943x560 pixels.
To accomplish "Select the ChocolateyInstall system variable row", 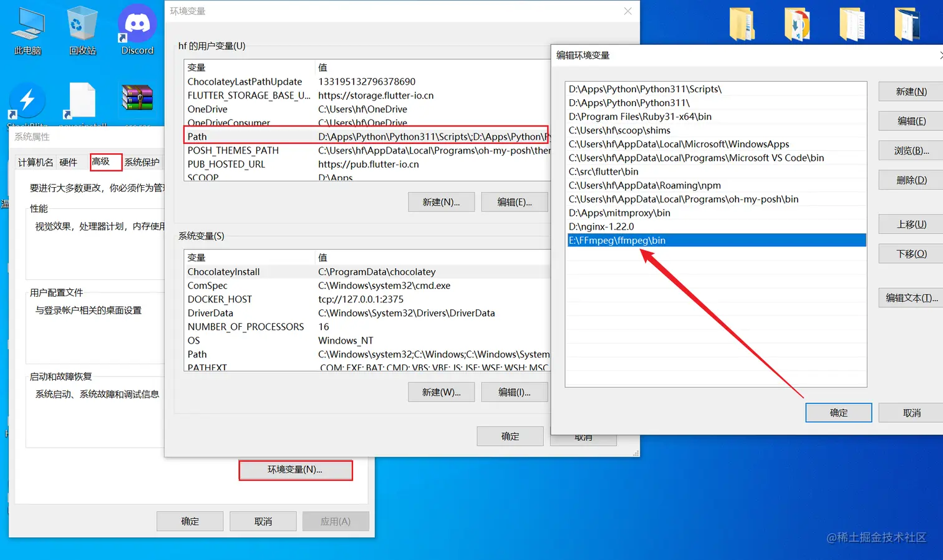I will pos(367,272).
